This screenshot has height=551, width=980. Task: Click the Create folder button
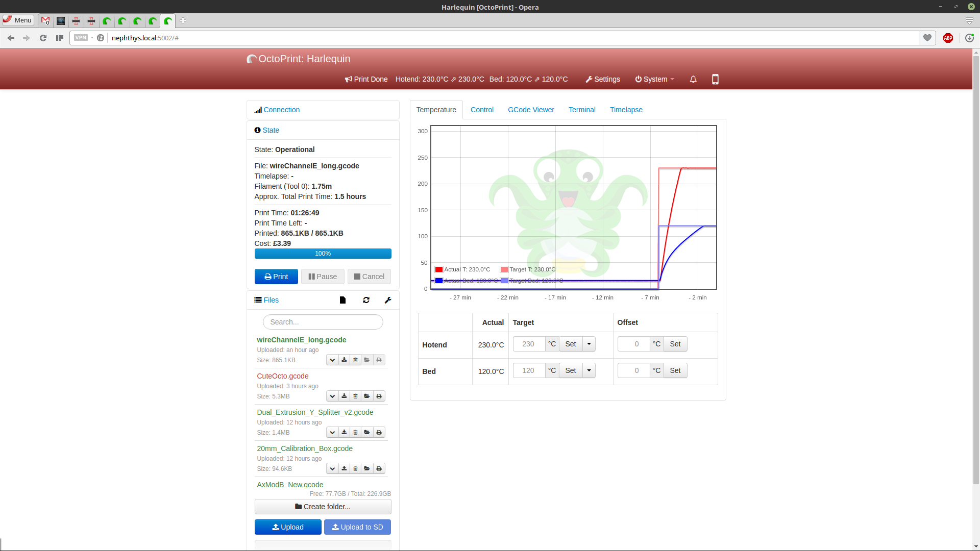tap(323, 507)
